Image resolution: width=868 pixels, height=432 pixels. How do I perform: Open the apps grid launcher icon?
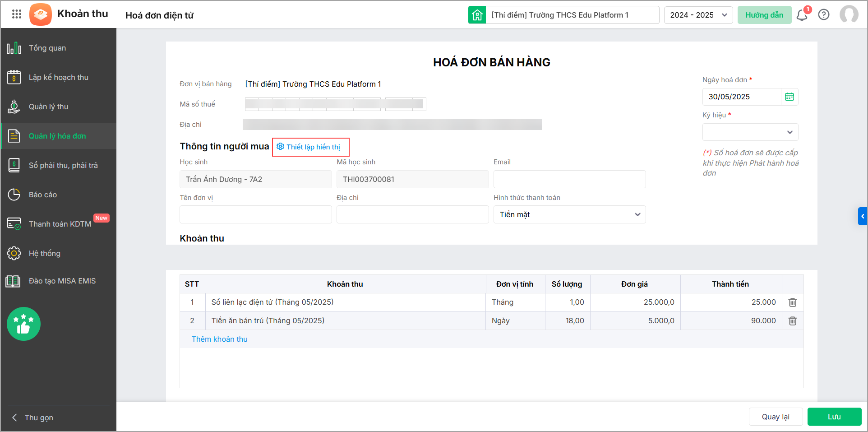coord(17,14)
